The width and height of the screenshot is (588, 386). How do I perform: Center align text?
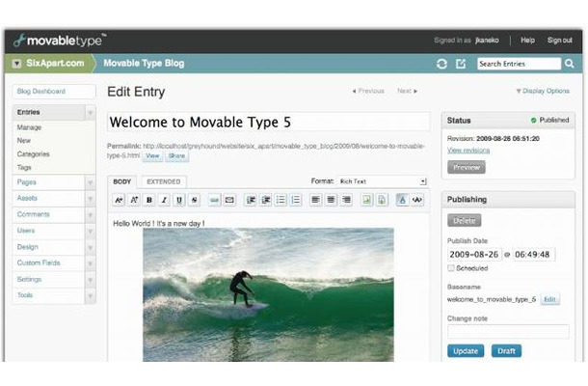pyautogui.click(x=331, y=200)
